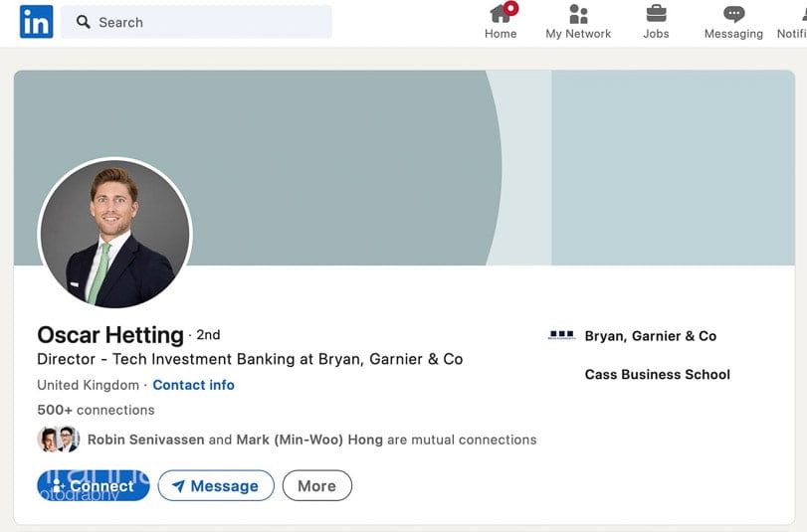This screenshot has height=532, width=807.
Task: Open Bryan, Garnier & Co company text link
Action: [x=650, y=336]
